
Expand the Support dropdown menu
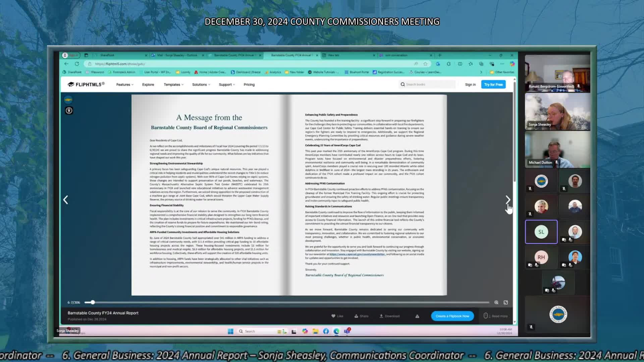tap(227, 84)
